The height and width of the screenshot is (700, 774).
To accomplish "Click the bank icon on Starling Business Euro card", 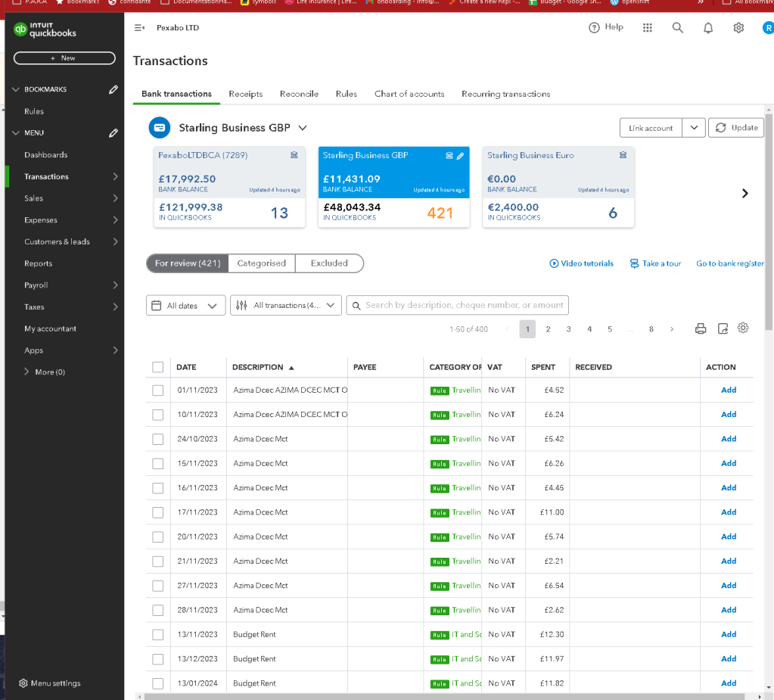I will 623,155.
